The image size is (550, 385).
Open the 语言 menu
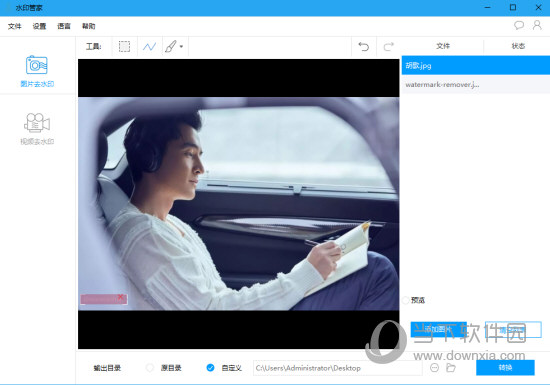[x=64, y=26]
